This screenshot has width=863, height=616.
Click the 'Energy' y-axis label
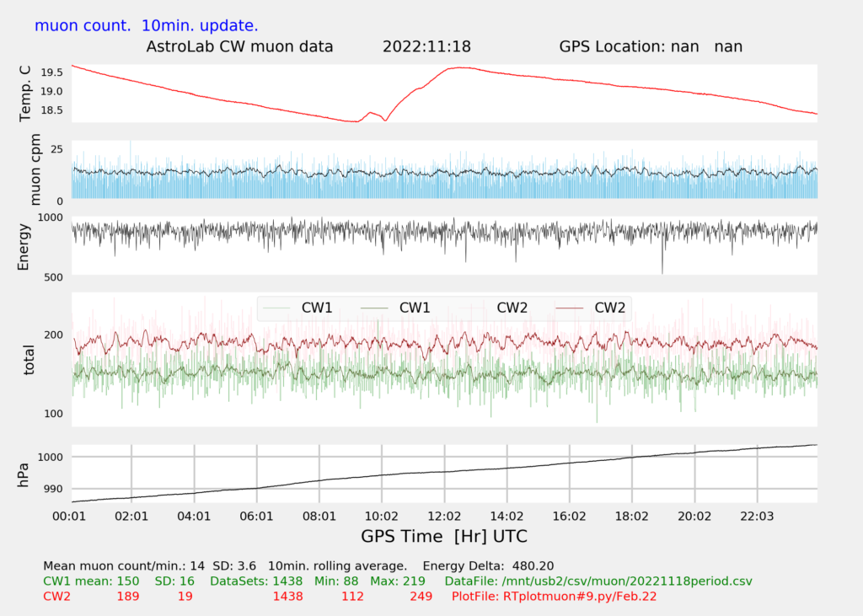click(25, 246)
